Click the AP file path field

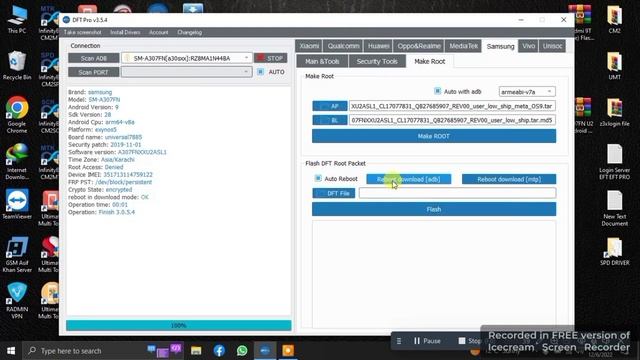[x=452, y=106]
